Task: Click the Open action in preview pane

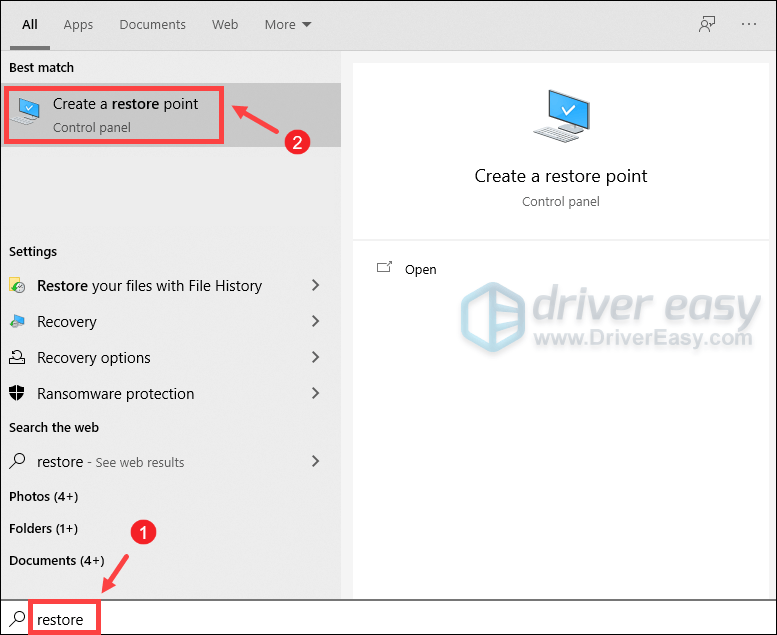Action: 420,270
